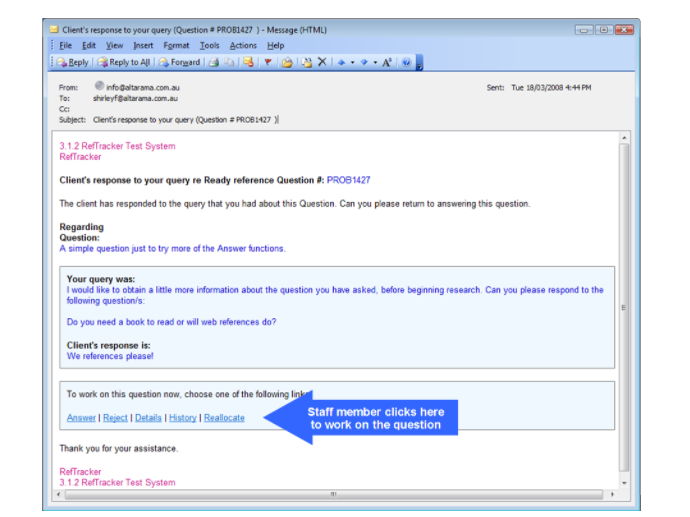Click the vertical scrollbar up arrow
The height and width of the screenshot is (517, 690).
point(624,138)
